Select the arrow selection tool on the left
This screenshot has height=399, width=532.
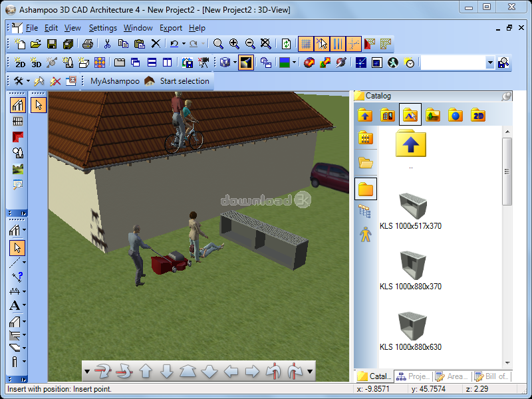point(16,247)
